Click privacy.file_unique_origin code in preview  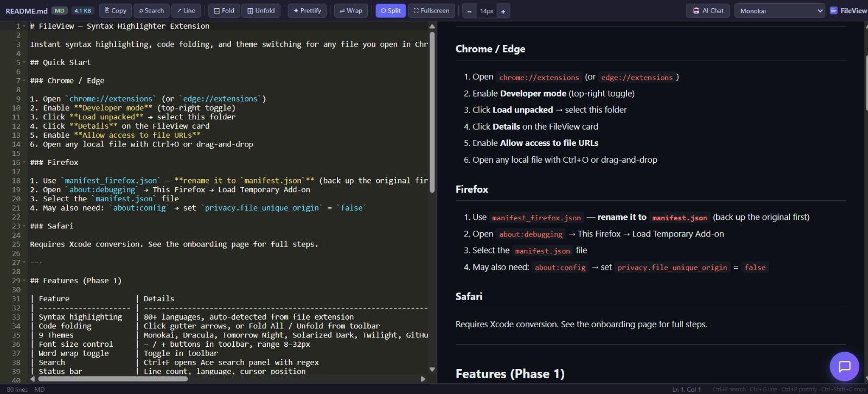point(672,268)
